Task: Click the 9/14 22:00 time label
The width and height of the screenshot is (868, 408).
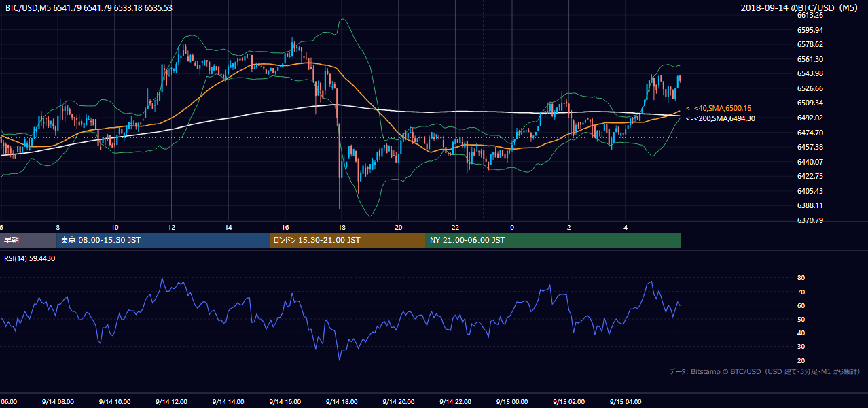Action: [x=456, y=401]
